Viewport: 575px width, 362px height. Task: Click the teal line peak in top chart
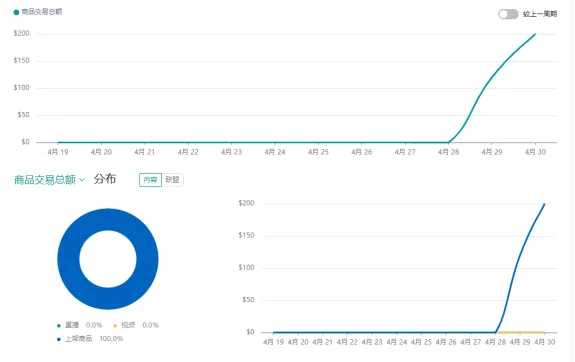[535, 34]
